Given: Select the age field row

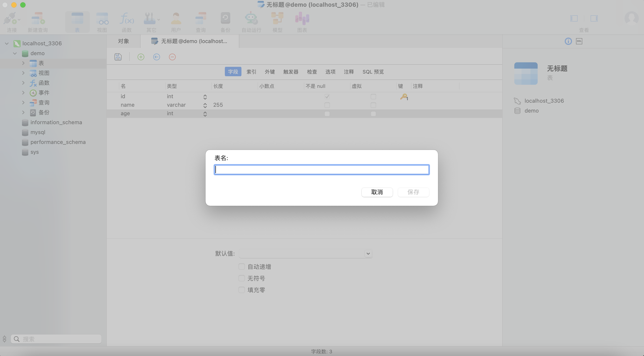Looking at the screenshot, I should coord(304,114).
